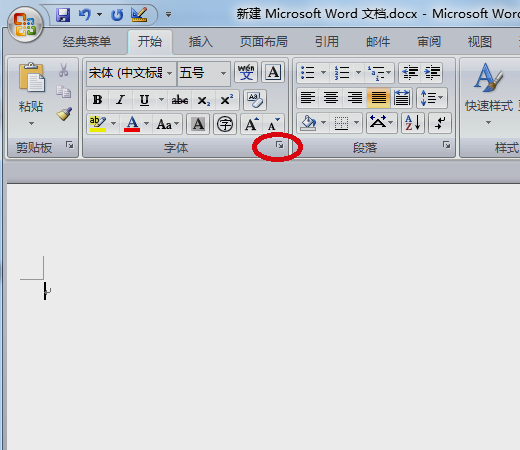The height and width of the screenshot is (450, 520).
Task: Increase paragraph indent
Action: pyautogui.click(x=432, y=72)
